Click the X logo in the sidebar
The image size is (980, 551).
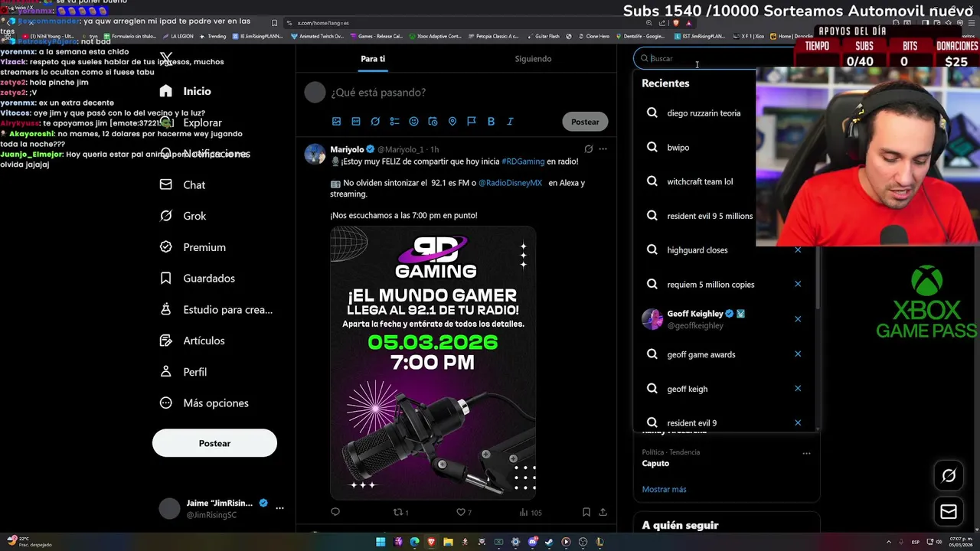pyautogui.click(x=165, y=60)
